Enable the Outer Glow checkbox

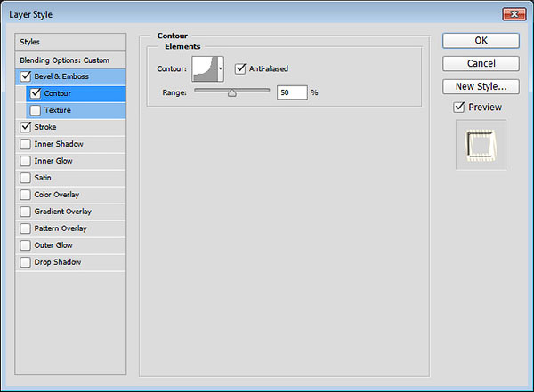[26, 245]
